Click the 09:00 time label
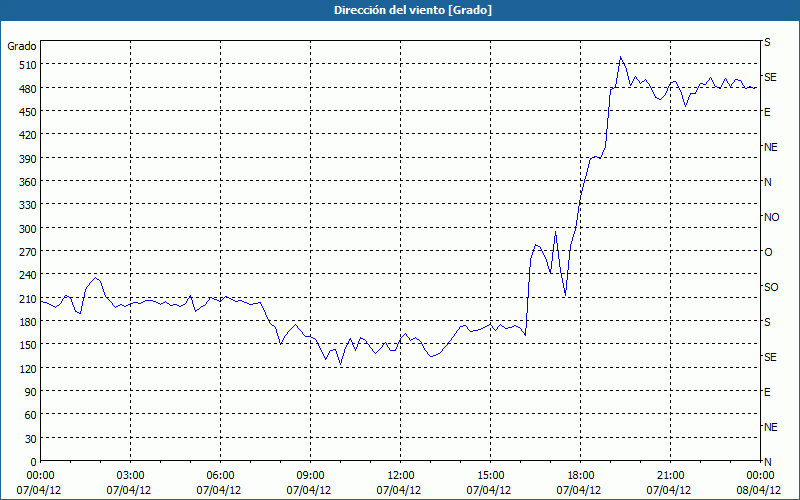This screenshot has height=500, width=800. pos(310,476)
